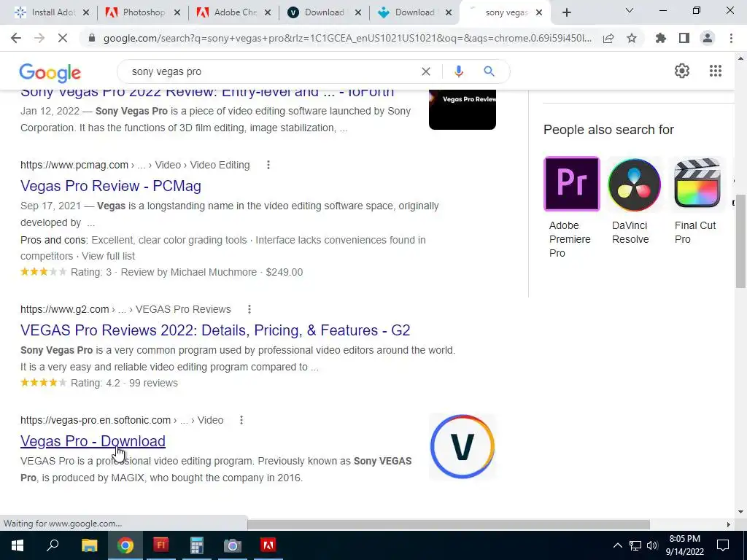This screenshot has width=747, height=560.
Task: Open the Vegas Pro Softonic logo thumbnail
Action: pyautogui.click(x=462, y=447)
